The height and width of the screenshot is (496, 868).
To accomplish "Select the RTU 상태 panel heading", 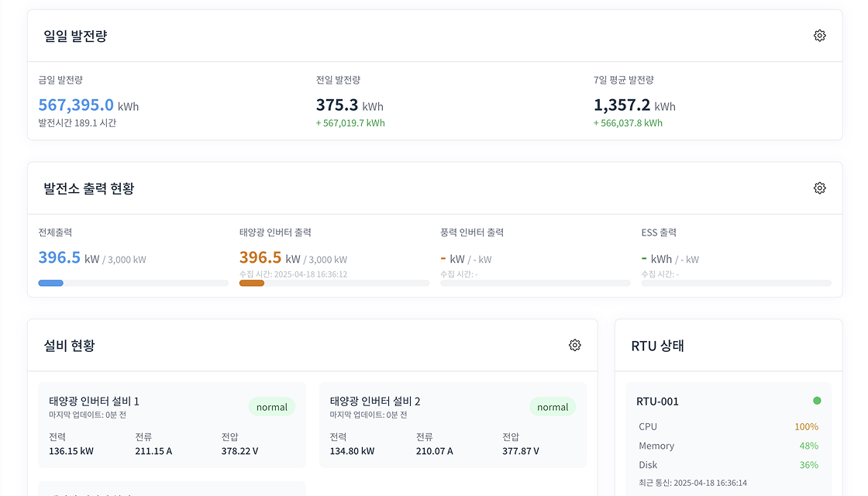I will pos(658,346).
